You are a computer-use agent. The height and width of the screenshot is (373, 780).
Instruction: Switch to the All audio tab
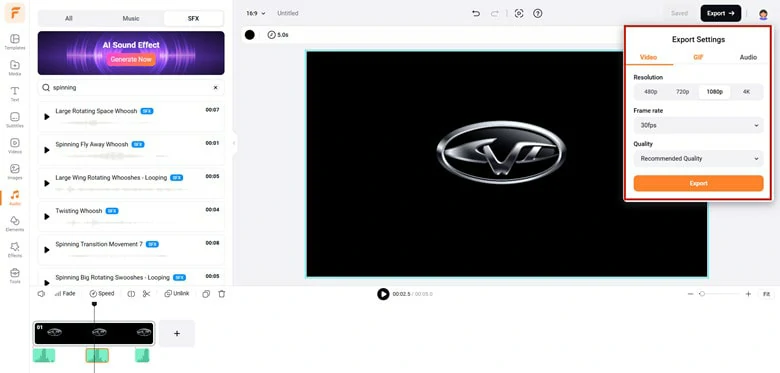coord(69,18)
